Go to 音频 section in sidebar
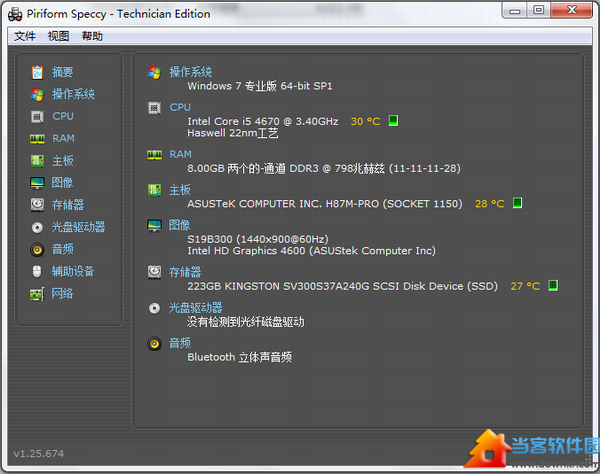Image resolution: width=600 pixels, height=474 pixels. tap(63, 249)
